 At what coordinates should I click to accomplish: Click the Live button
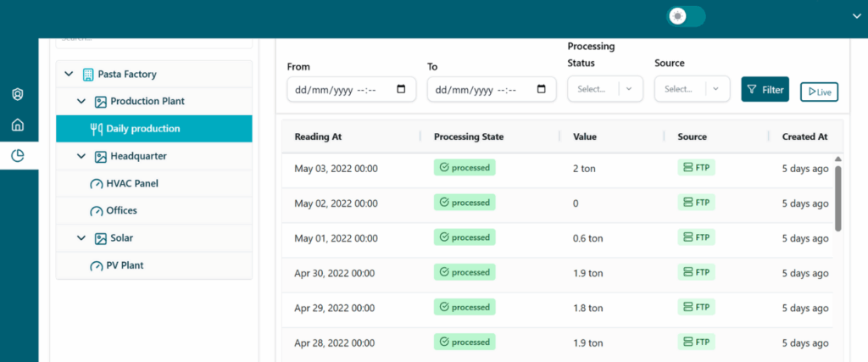click(x=819, y=92)
